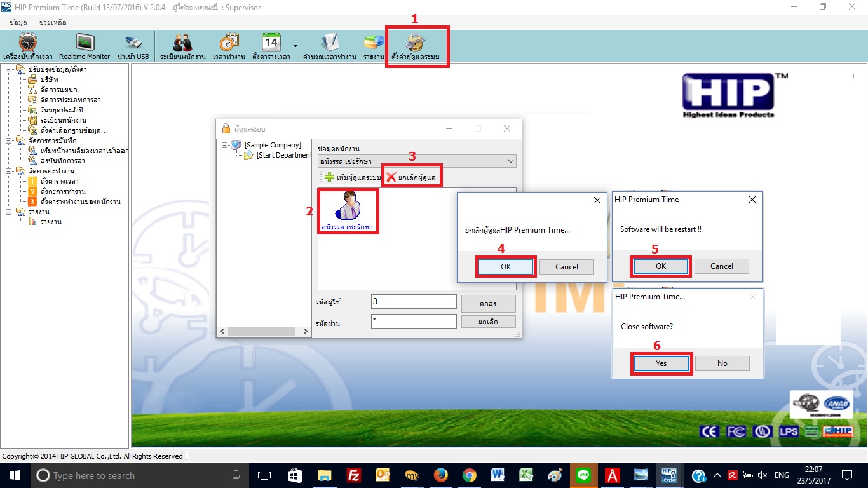
Task: Click the รหัสผู้ใช้ user ID field
Action: [414, 301]
